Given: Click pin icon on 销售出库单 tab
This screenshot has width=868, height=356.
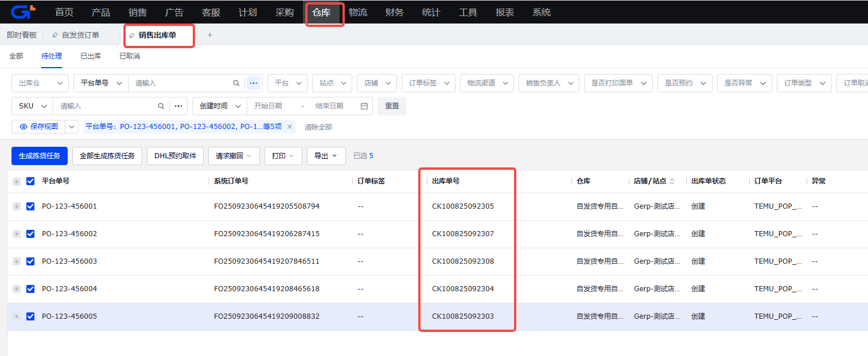Looking at the screenshot, I should [132, 36].
